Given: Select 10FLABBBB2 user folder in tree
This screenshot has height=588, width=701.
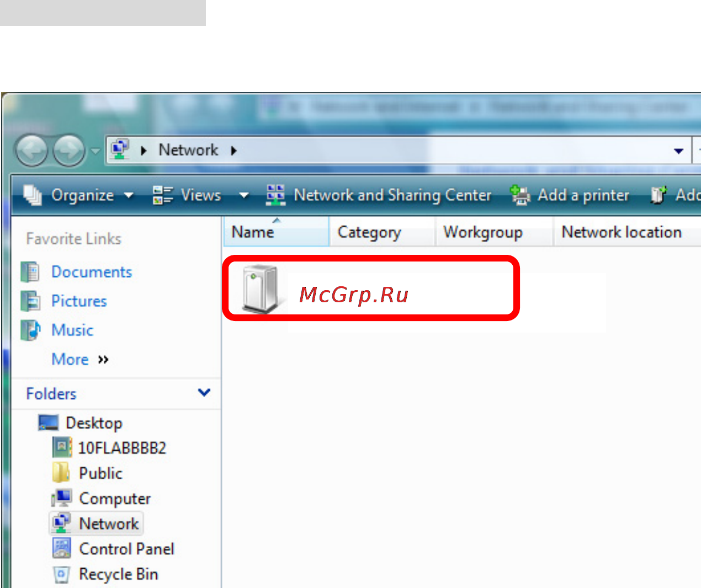Looking at the screenshot, I should coord(122,448).
